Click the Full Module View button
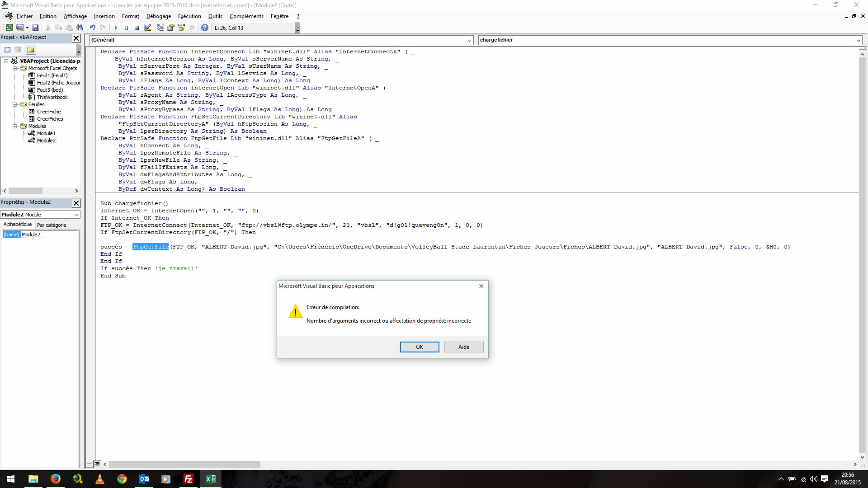Image resolution: width=868 pixels, height=488 pixels. [97, 464]
